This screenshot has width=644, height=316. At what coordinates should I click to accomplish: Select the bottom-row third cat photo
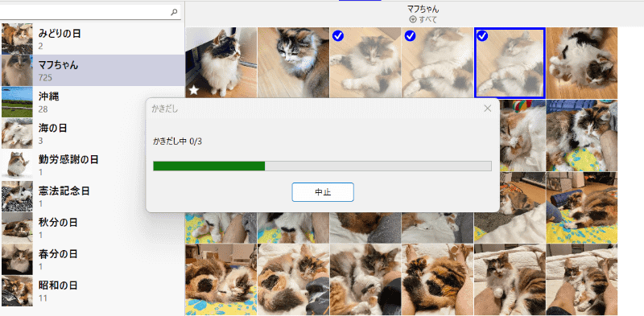point(365,280)
